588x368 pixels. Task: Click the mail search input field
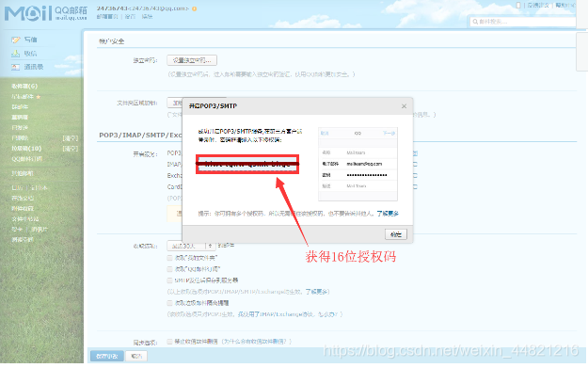point(523,22)
